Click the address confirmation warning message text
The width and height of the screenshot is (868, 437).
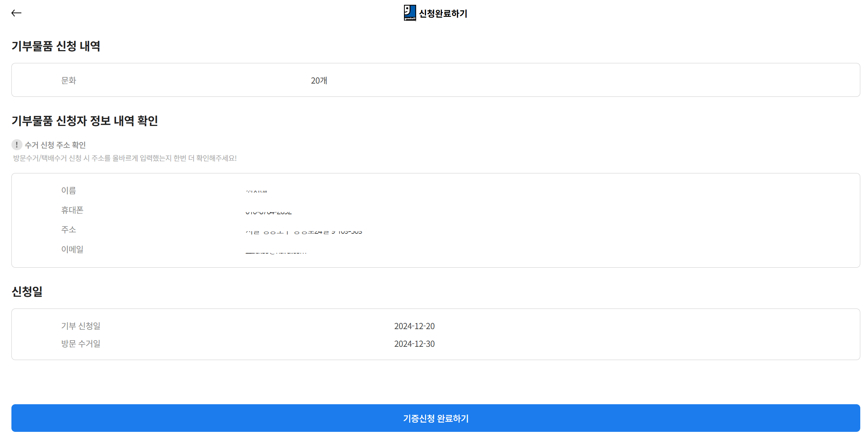pos(124,158)
